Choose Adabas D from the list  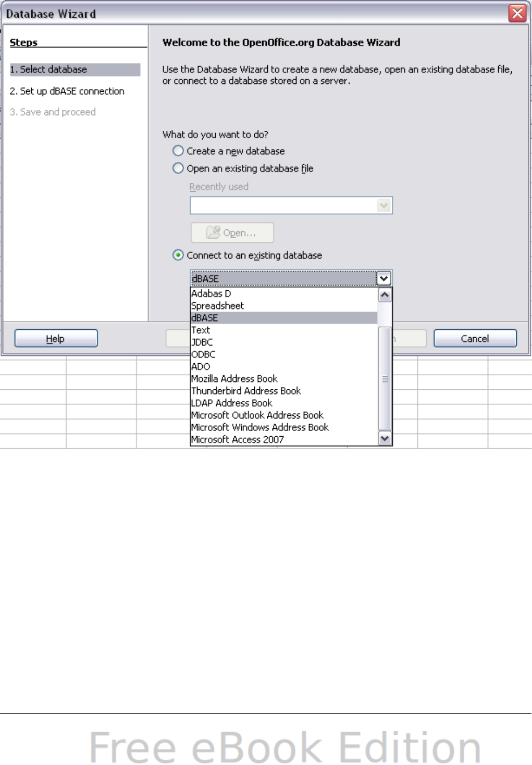tap(284, 293)
